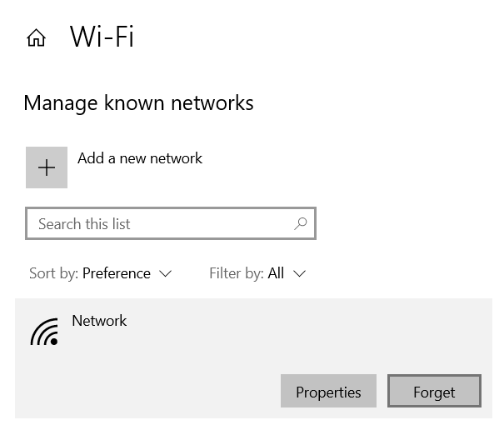Click the "Sort by:" label text

click(53, 273)
